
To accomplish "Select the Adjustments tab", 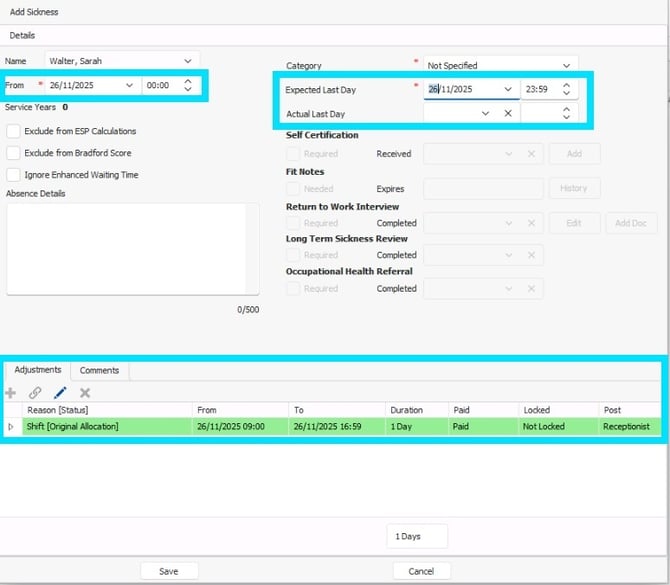I will (x=38, y=370).
